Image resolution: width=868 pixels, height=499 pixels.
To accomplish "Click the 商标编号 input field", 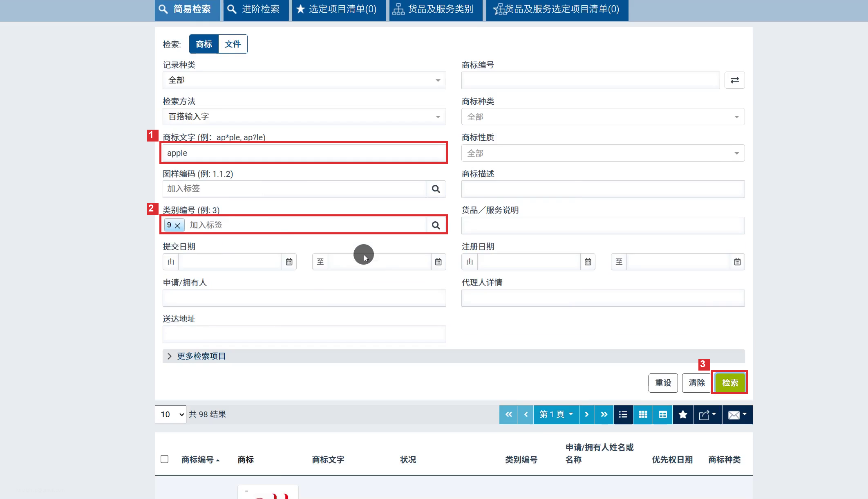I will click(x=591, y=80).
